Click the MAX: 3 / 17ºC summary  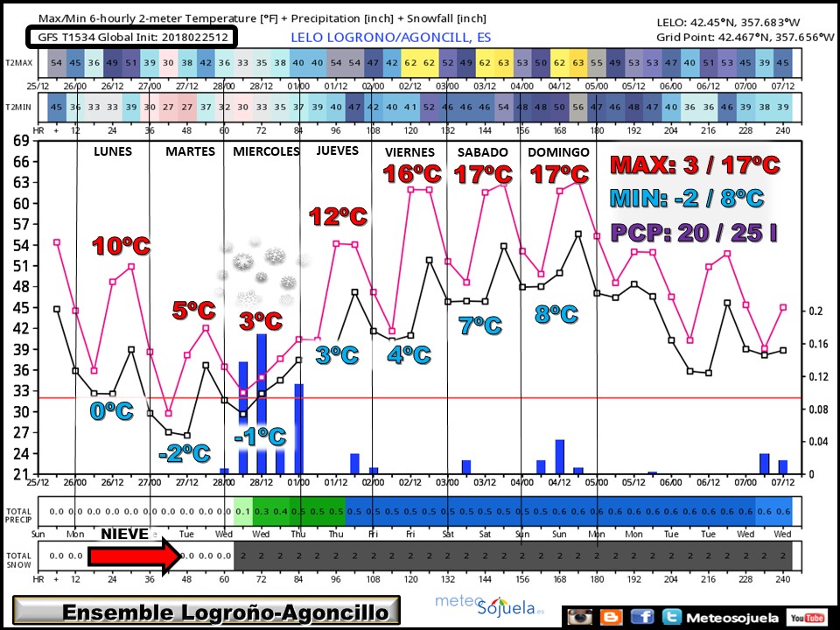tap(695, 164)
